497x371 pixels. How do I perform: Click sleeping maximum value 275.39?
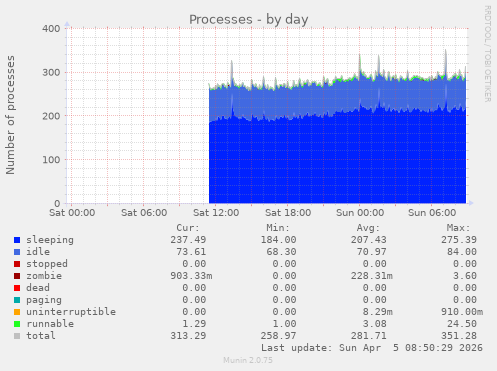(459, 240)
